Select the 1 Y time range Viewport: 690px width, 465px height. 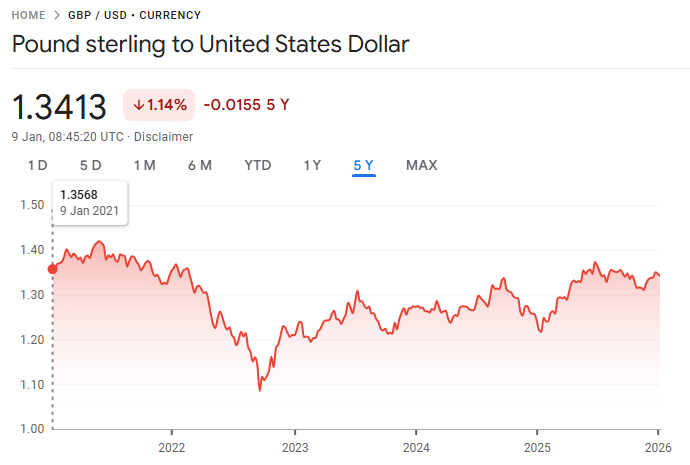[x=312, y=165]
